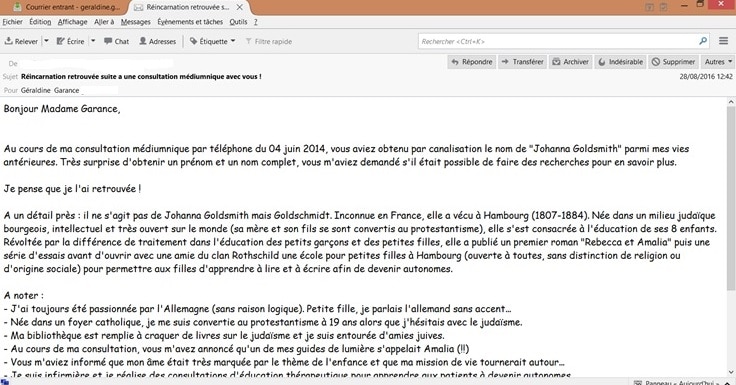736x385 pixels.
Task: Open the Outils menu
Action: pos(238,22)
